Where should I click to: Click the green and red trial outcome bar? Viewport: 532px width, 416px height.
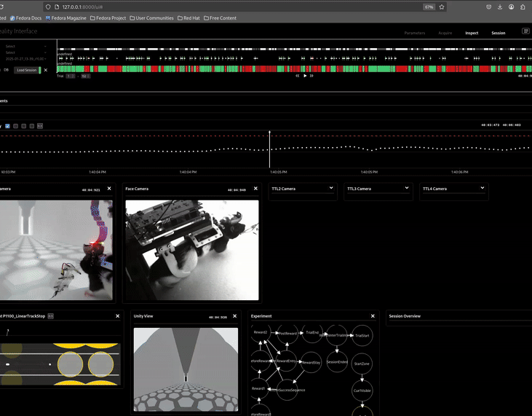point(294,69)
